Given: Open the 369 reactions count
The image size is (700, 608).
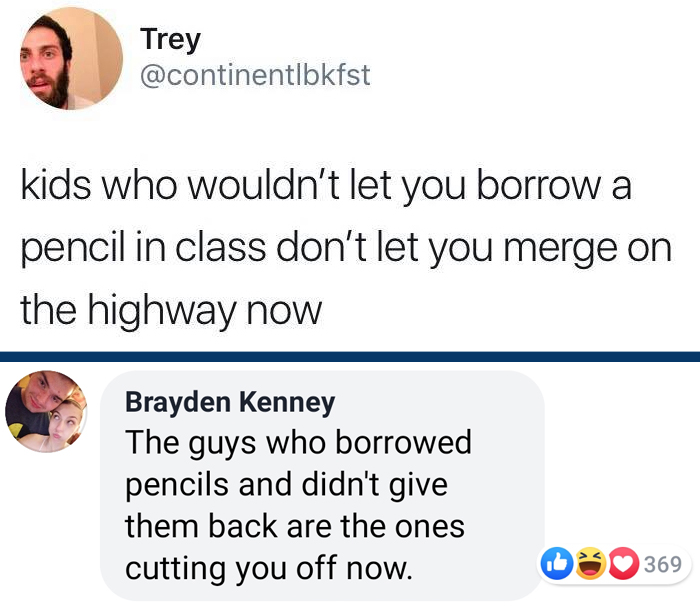Looking at the screenshot, I should [662, 564].
